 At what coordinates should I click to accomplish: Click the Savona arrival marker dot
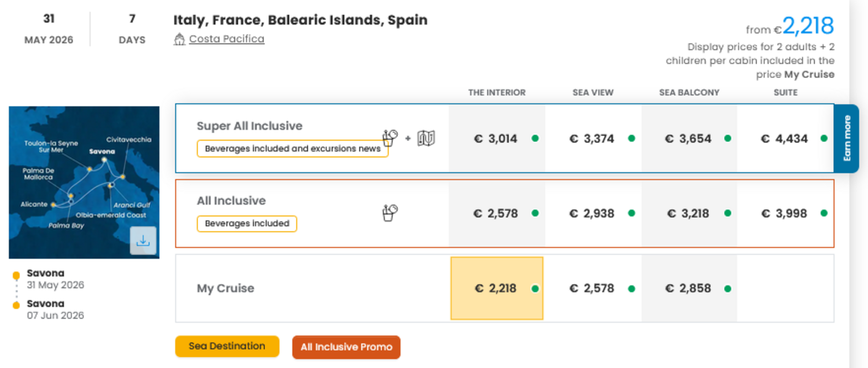(x=16, y=305)
